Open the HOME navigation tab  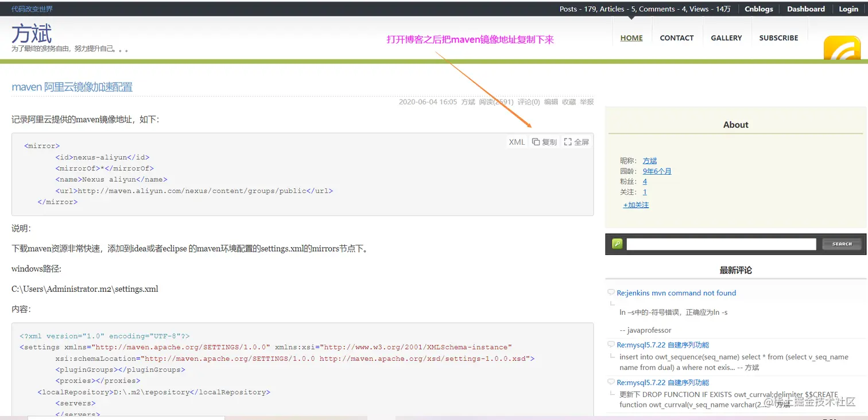click(631, 38)
